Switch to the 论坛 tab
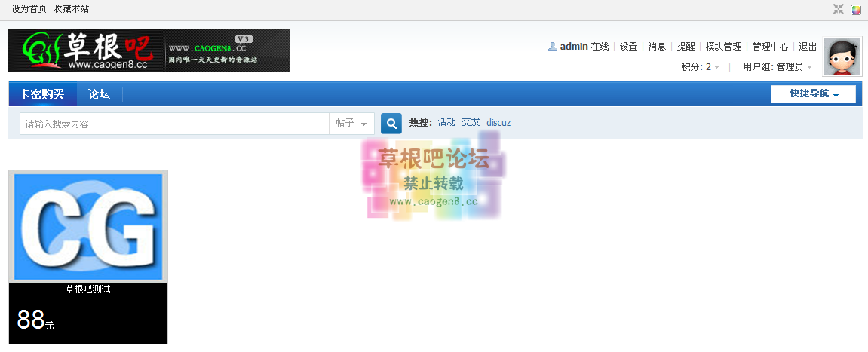Viewport: 868px width, 352px height. tap(99, 94)
